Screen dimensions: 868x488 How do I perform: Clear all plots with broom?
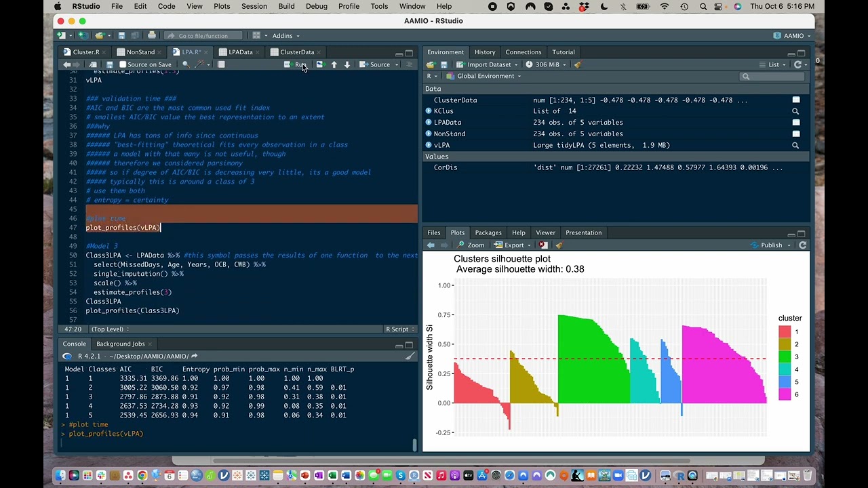tap(559, 245)
